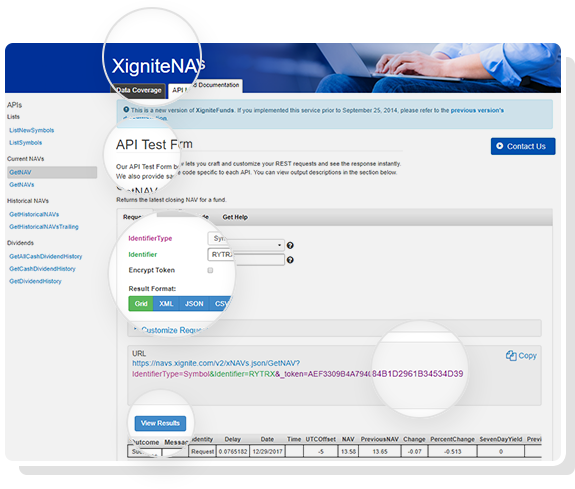Open GetHistoricalNAVs API link

coord(34,214)
